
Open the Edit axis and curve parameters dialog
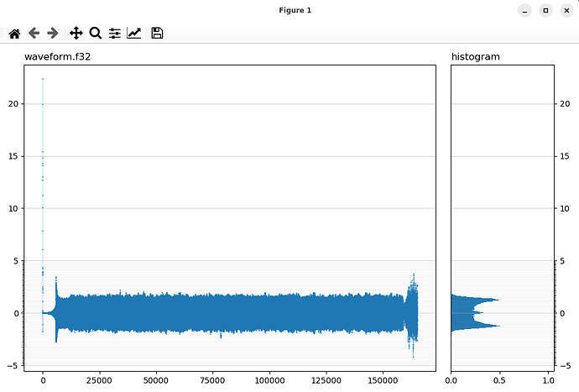point(133,34)
